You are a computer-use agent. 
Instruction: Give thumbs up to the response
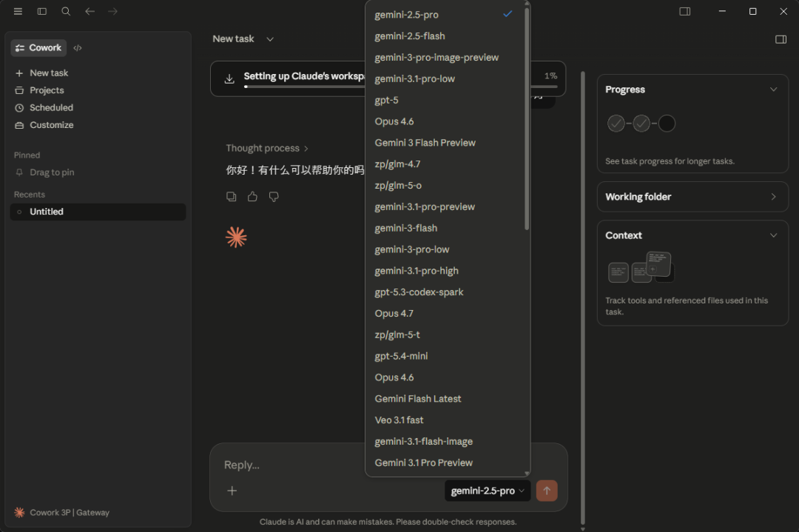coord(252,197)
